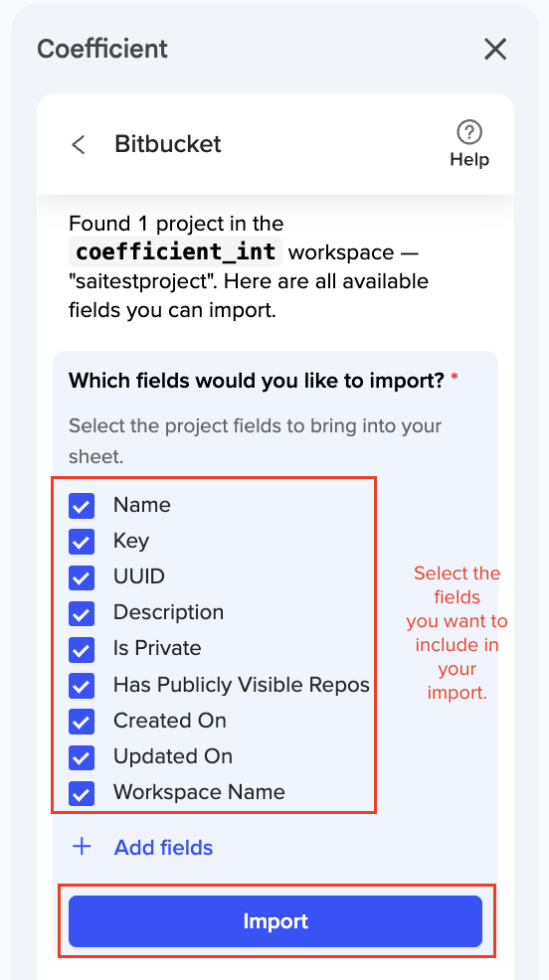The width and height of the screenshot is (549, 980).
Task: Deselect the Workspace Name checkbox
Action: (x=82, y=794)
